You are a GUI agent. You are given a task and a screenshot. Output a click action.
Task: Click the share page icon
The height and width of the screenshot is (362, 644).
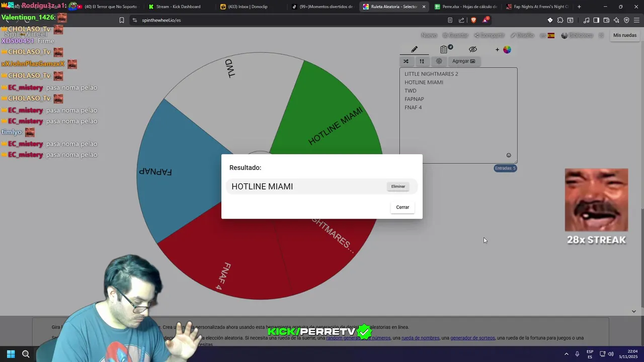(x=461, y=20)
